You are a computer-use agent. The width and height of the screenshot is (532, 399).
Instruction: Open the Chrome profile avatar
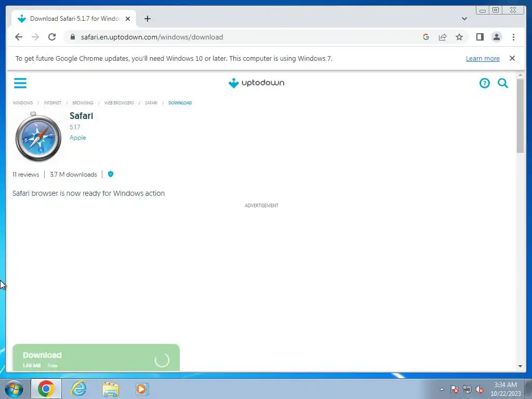496,37
